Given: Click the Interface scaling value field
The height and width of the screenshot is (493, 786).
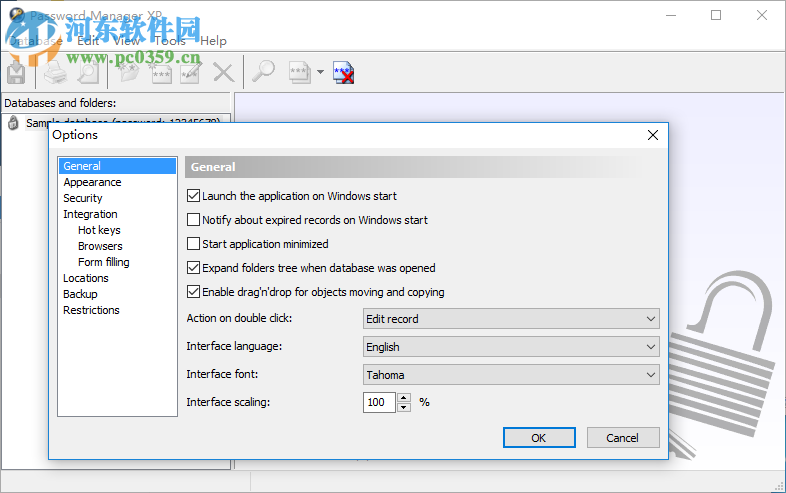Looking at the screenshot, I should [379, 402].
